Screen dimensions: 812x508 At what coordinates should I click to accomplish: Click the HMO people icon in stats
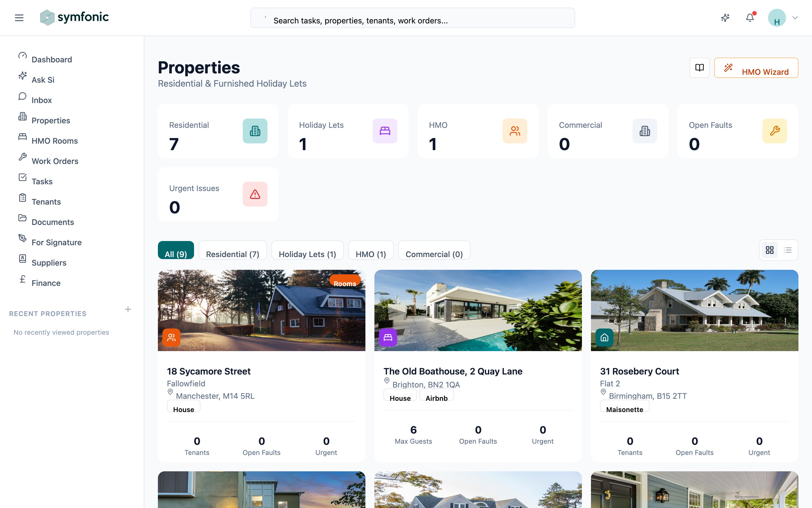click(515, 131)
